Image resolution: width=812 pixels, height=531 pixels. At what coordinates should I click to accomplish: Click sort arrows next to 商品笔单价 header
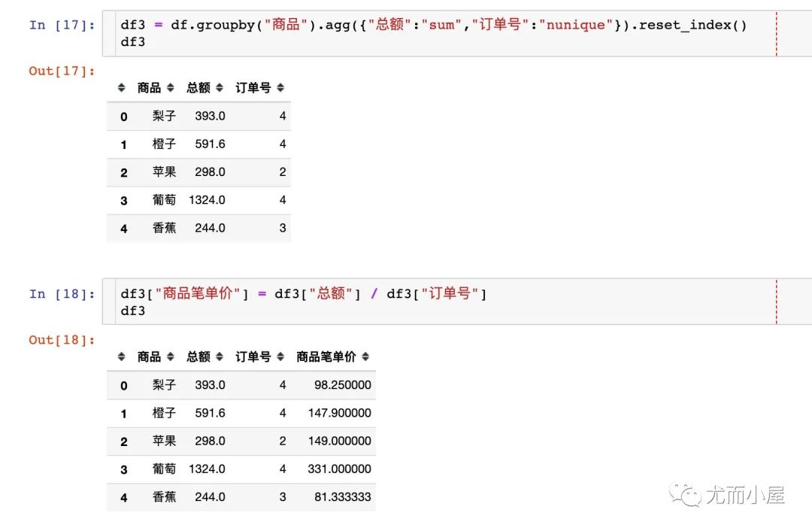pos(365,357)
